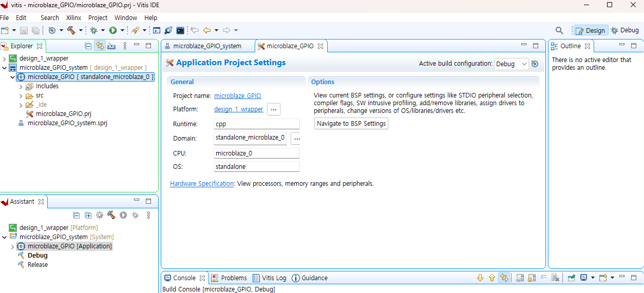Click the yellow Back arrow in toolbar
Screen dimensions: 644x293
[x=207, y=30]
